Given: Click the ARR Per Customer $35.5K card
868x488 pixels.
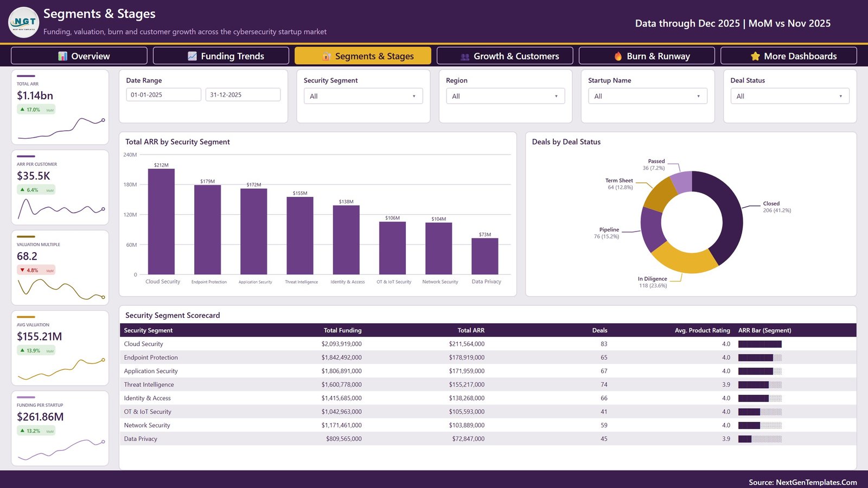Looking at the screenshot, I should pos(60,188).
